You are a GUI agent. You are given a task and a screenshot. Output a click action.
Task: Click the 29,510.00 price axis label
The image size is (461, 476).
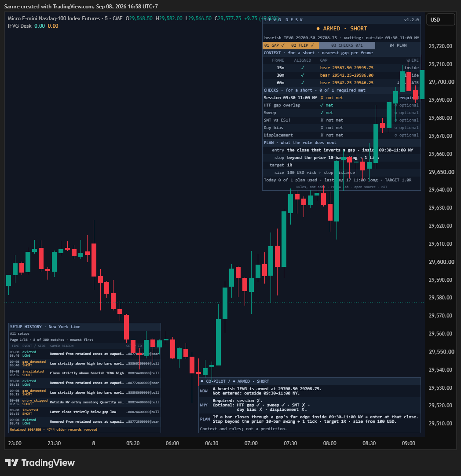pos(440,424)
